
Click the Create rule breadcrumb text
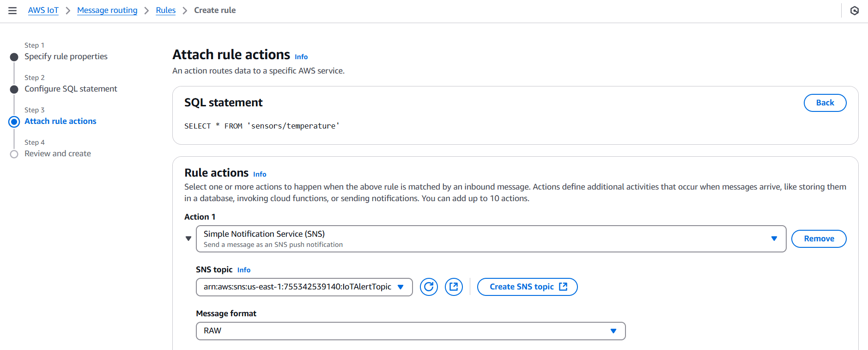[x=215, y=10]
